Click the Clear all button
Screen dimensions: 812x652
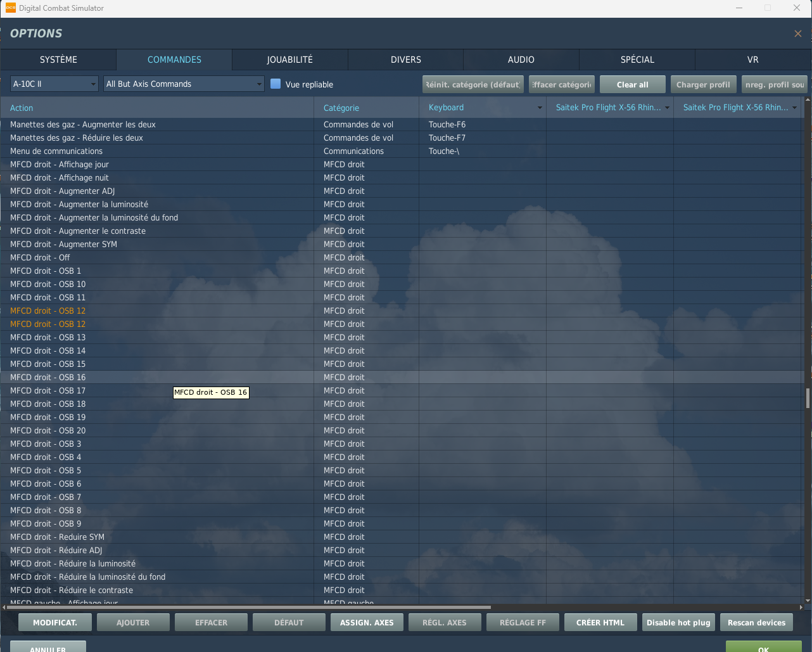coord(633,84)
